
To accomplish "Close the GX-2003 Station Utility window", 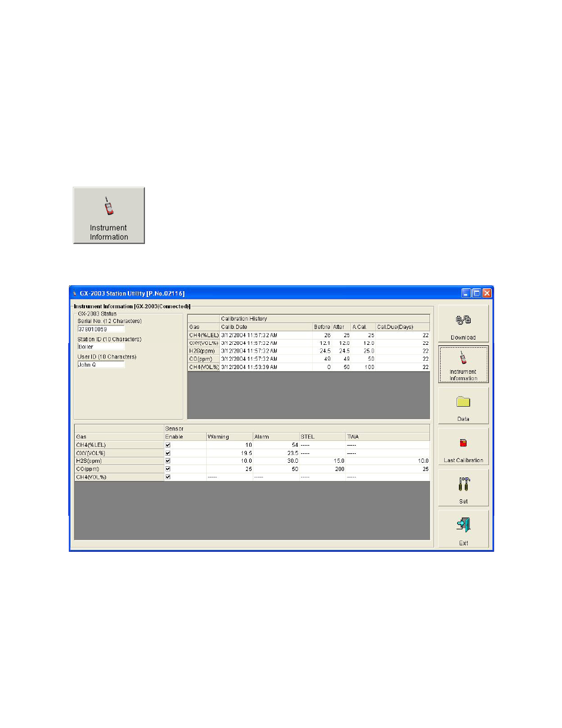I will coord(487,293).
